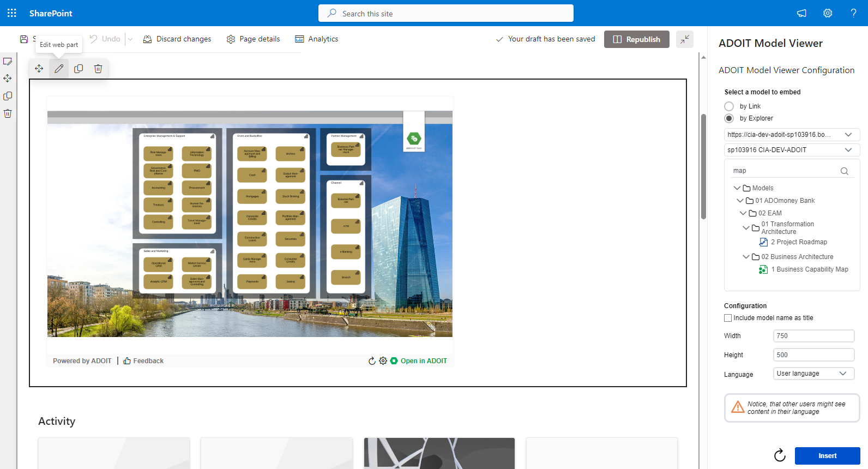
Task: Open the SharePoint app launcher grid
Action: point(12,13)
